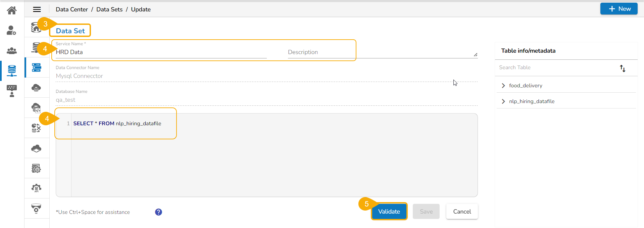Image resolution: width=644 pixels, height=228 pixels.
Task: Click the Cancel button
Action: click(462, 212)
